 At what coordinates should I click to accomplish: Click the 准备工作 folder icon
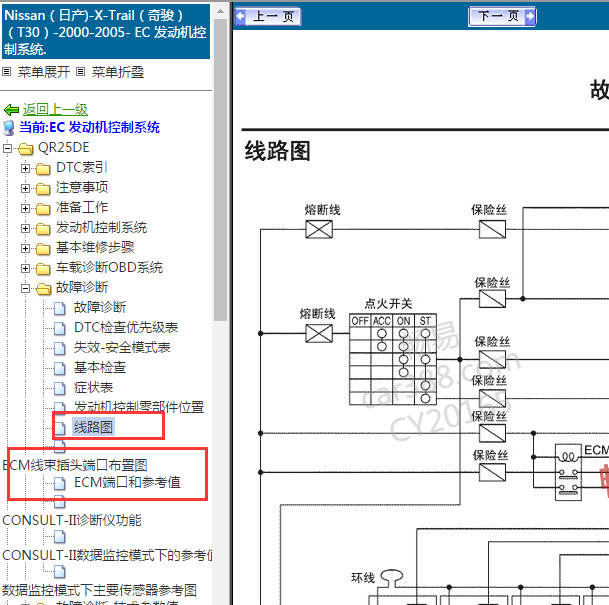tap(43, 209)
